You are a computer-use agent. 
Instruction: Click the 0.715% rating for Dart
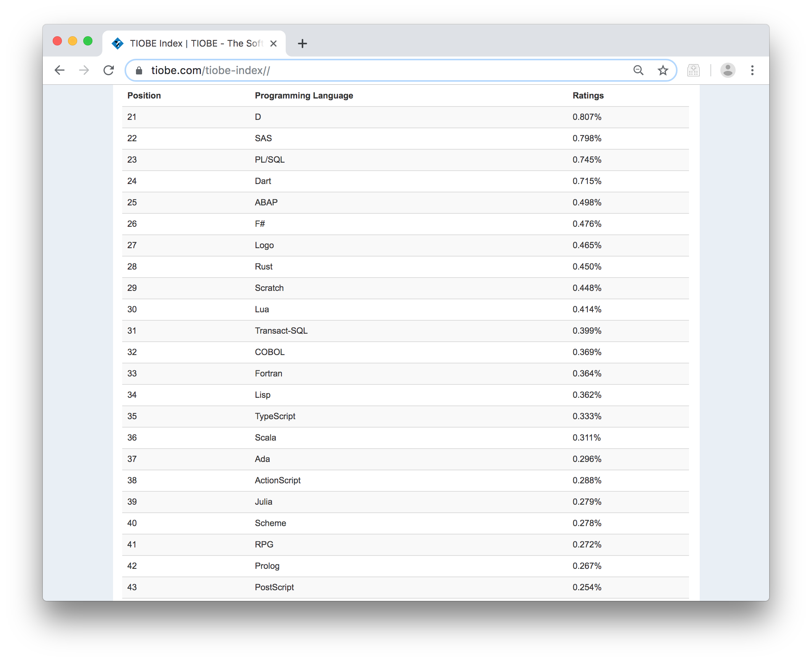point(587,181)
